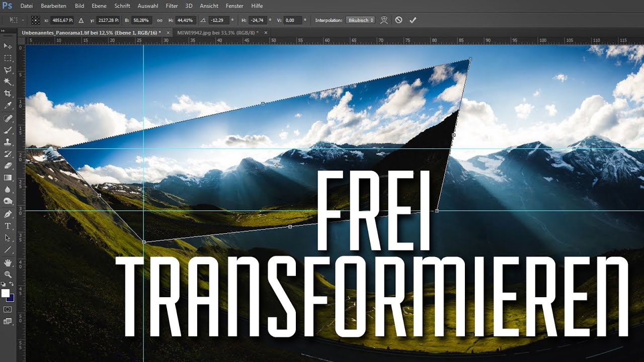Select the Pen tool

click(8, 214)
